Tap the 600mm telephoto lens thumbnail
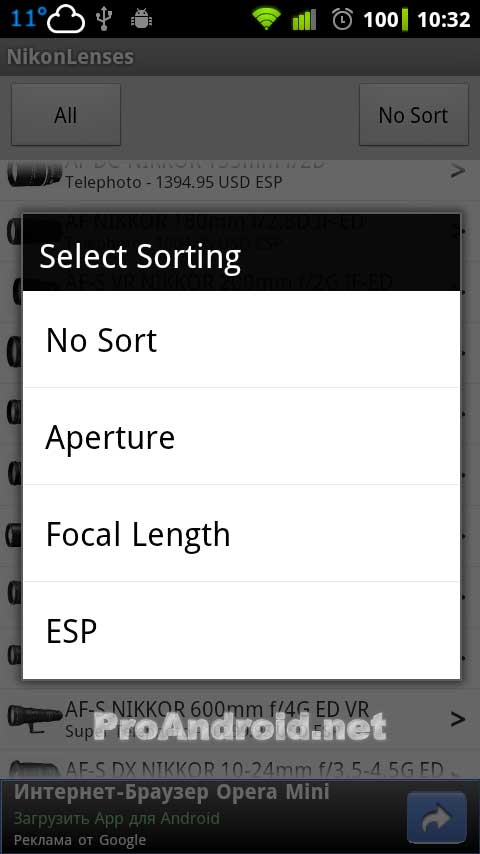The width and height of the screenshot is (480, 854). pos(35,719)
